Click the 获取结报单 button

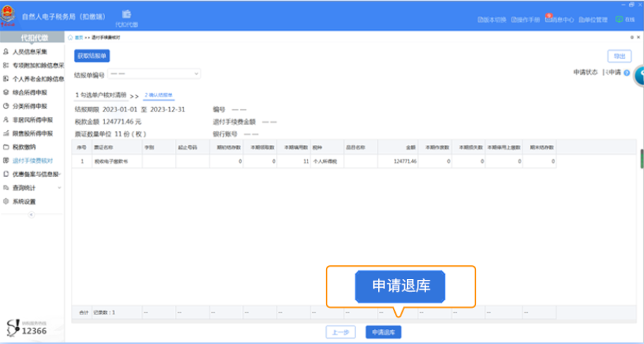coord(92,56)
